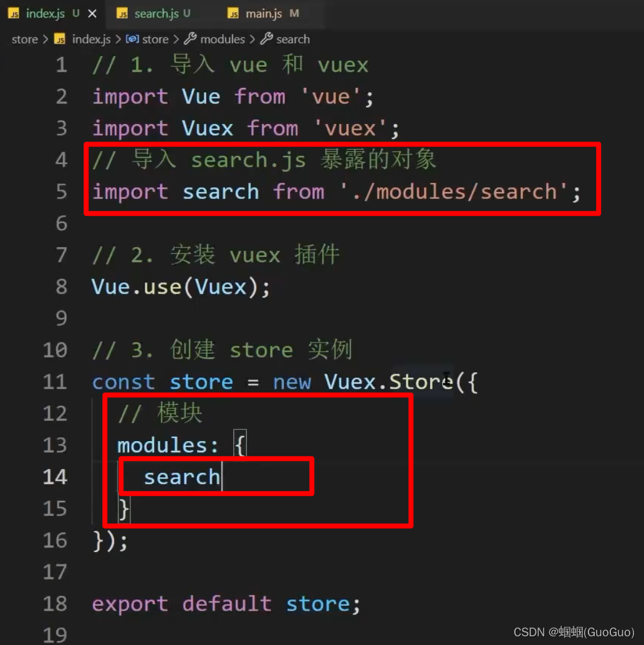644x645 pixels.
Task: Click the index.js breadcrumb
Action: 91,39
